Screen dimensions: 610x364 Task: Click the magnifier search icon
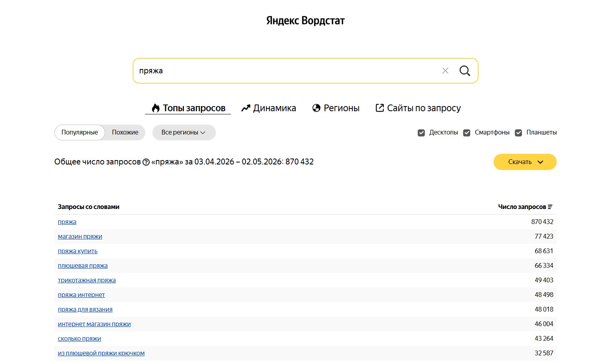[x=465, y=71]
